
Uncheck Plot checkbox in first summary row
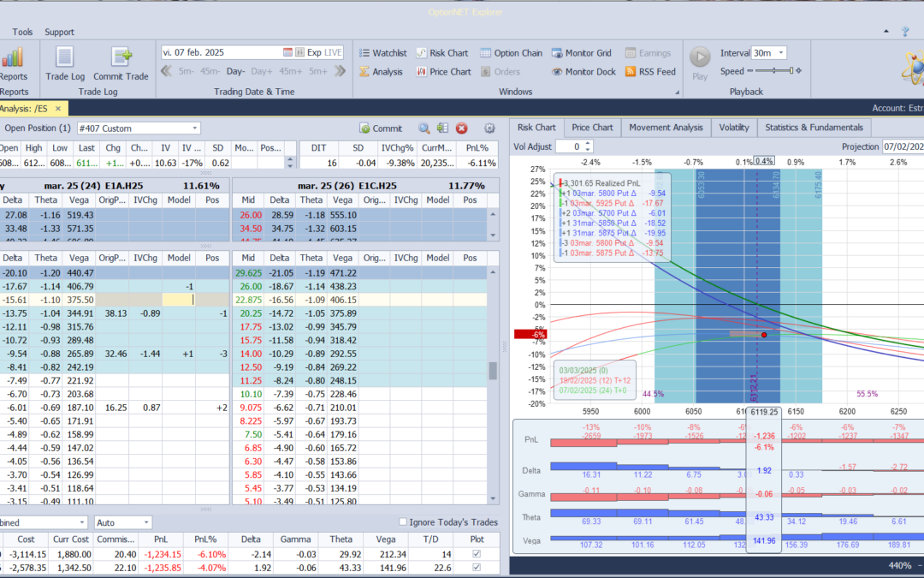tap(477, 554)
